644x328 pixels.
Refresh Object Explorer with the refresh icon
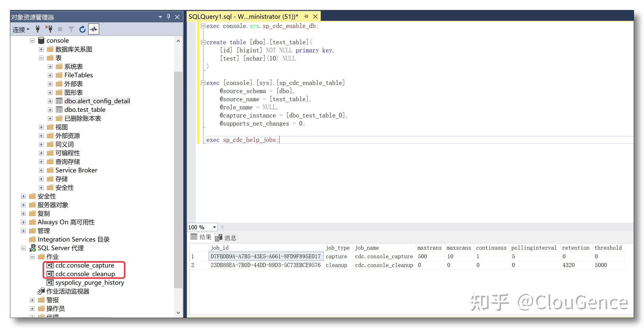[82, 29]
